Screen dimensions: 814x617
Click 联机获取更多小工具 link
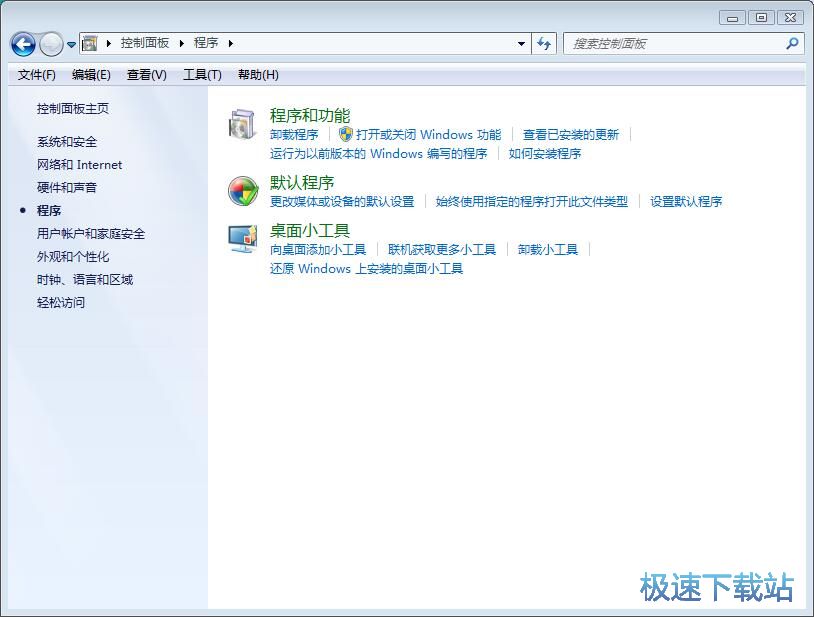[442, 250]
